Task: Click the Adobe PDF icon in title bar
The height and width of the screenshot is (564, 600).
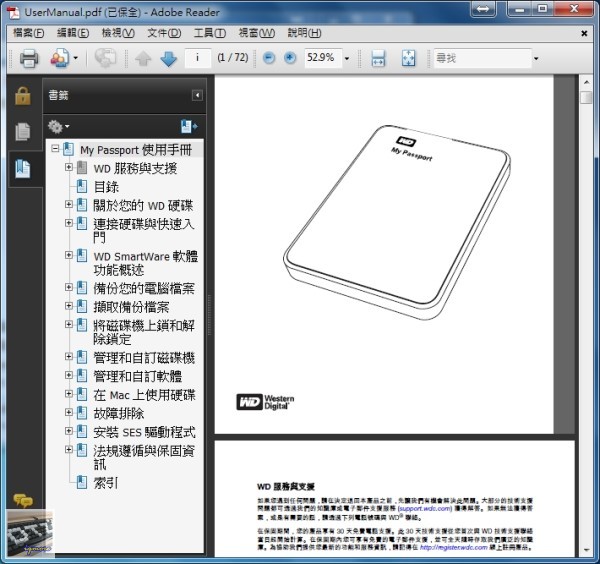Action: click(15, 12)
